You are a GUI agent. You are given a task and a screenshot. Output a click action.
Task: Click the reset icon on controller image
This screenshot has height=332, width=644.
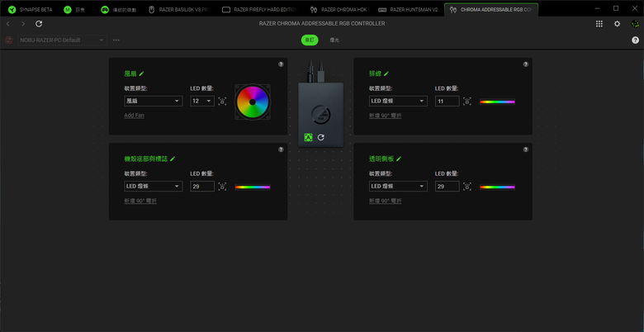pyautogui.click(x=321, y=137)
